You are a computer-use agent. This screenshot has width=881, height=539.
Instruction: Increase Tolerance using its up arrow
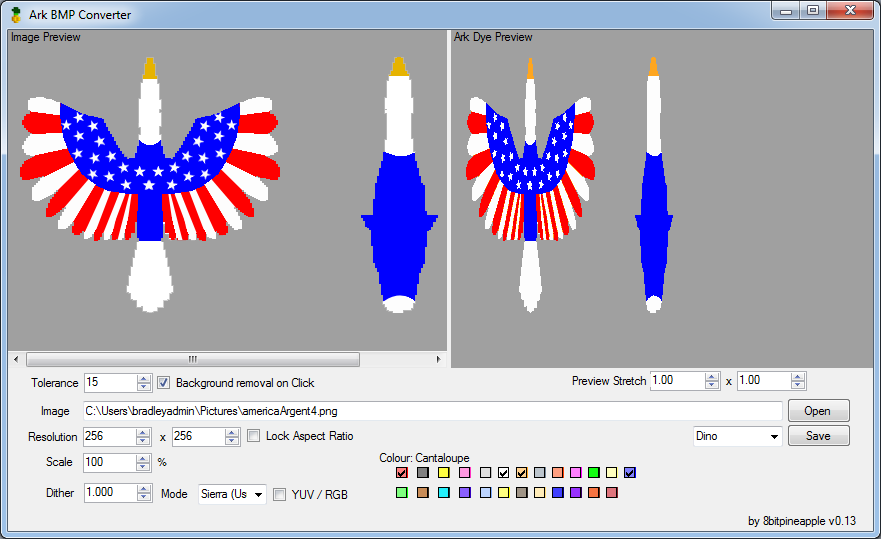(144, 379)
